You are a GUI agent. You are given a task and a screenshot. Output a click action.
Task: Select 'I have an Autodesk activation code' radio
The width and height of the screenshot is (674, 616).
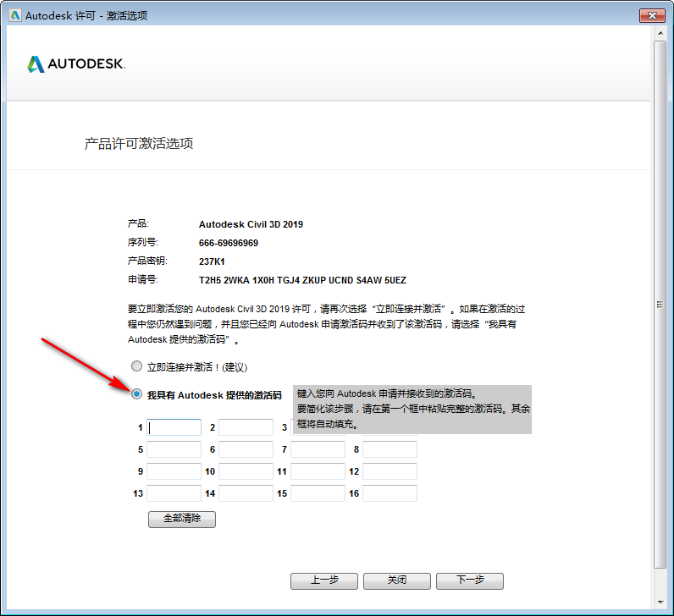click(136, 394)
